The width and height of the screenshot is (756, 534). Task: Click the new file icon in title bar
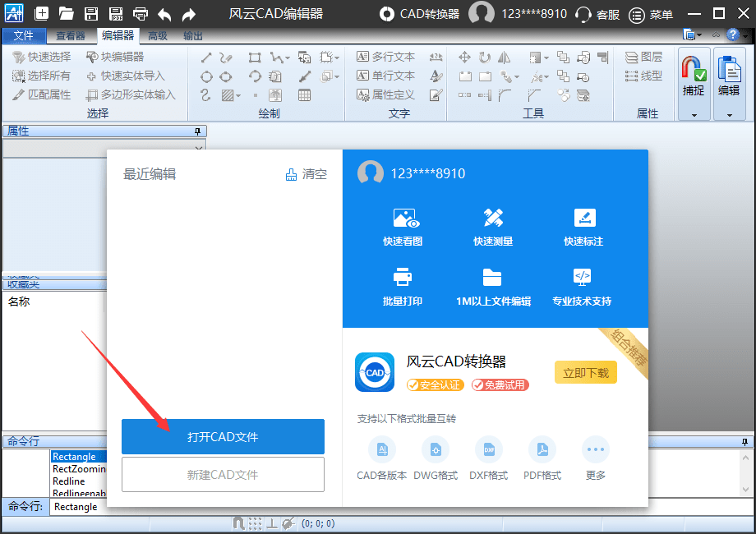[41, 13]
